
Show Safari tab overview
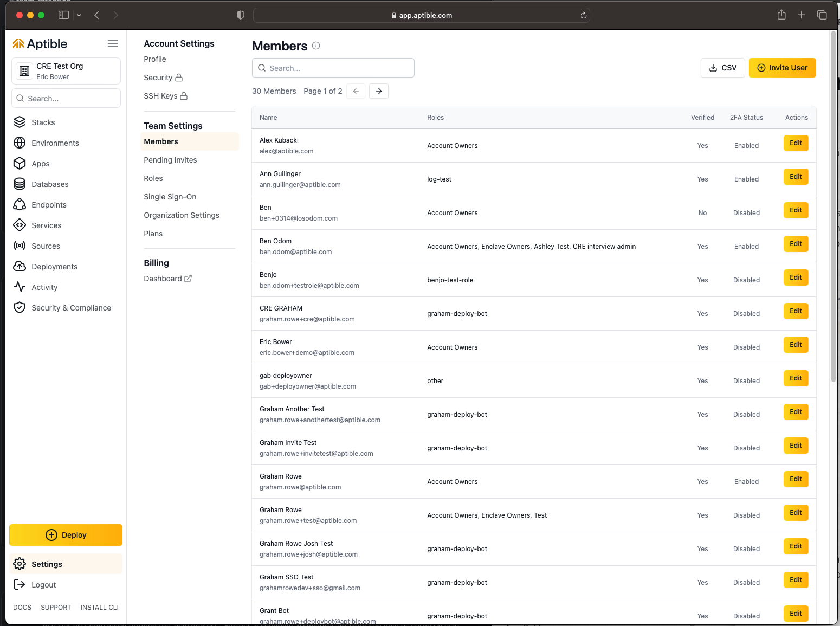click(x=822, y=15)
